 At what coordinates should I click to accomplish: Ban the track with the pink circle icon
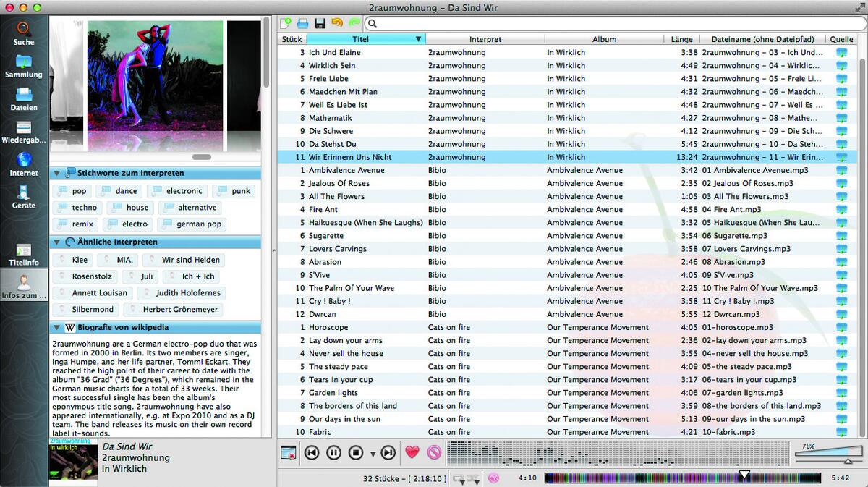(433, 453)
